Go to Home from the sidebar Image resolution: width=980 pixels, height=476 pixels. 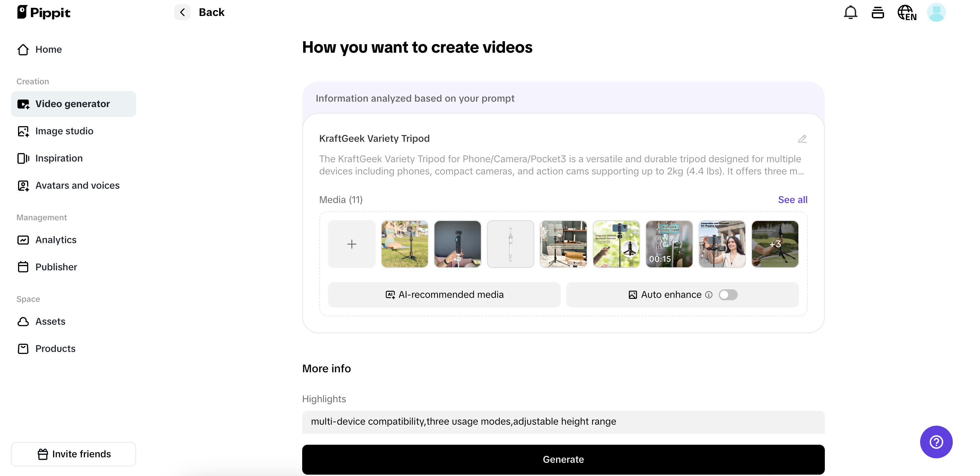click(49, 49)
